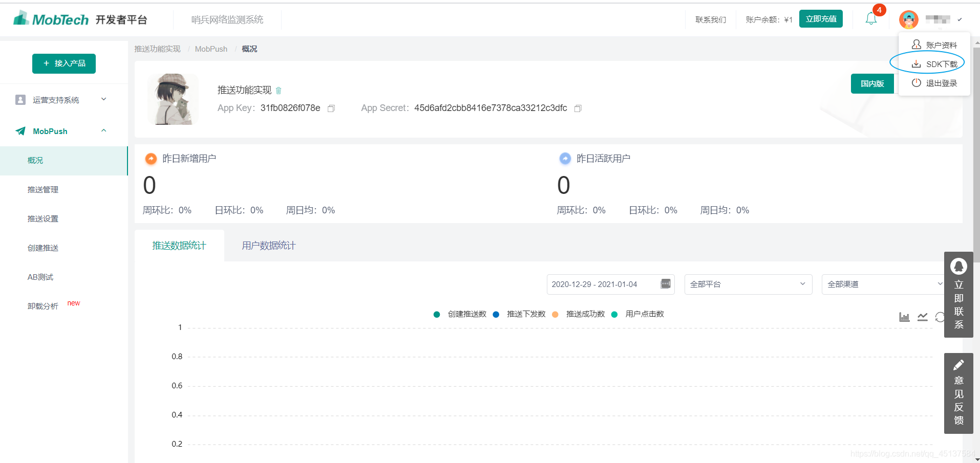Open the 全部渠道 dropdown
The width and height of the screenshot is (980, 463).
[x=883, y=284]
